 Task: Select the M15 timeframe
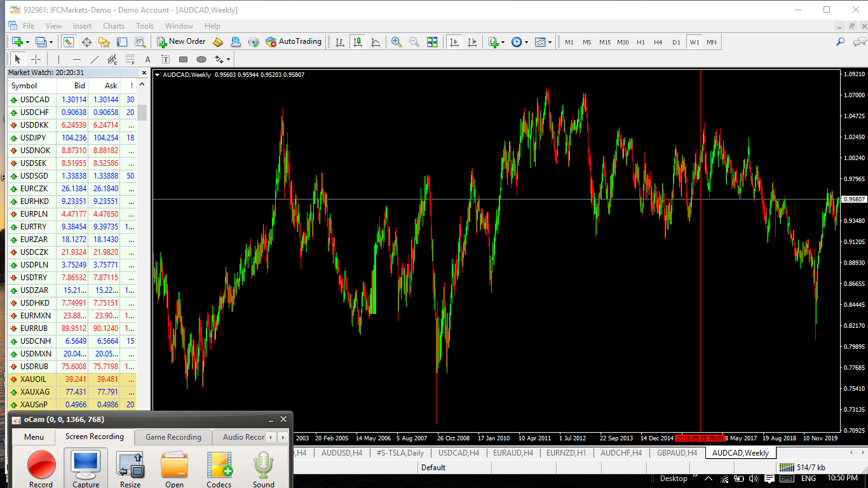[x=604, y=42]
